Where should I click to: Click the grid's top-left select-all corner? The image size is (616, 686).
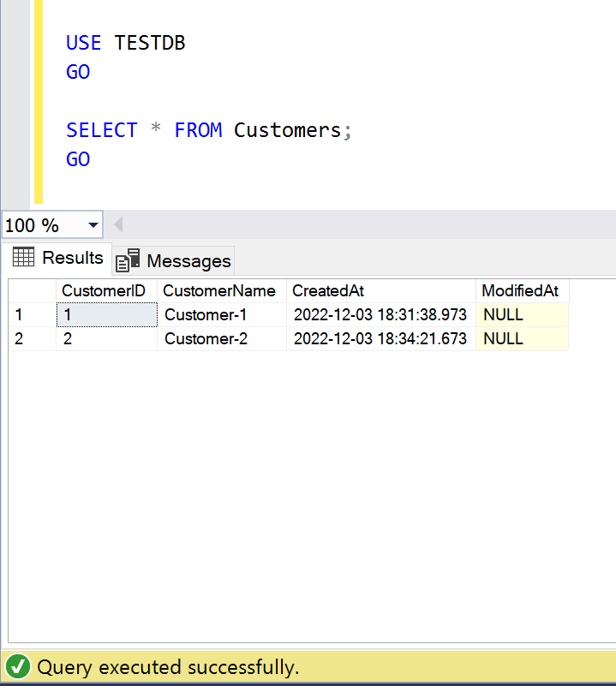pyautogui.click(x=32, y=291)
